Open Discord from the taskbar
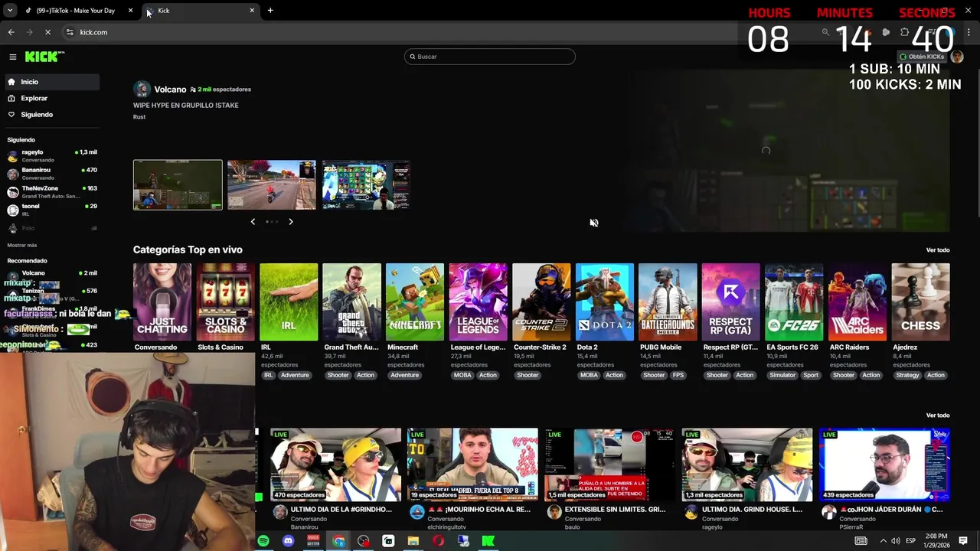This screenshot has height=551, width=980. 288,541
